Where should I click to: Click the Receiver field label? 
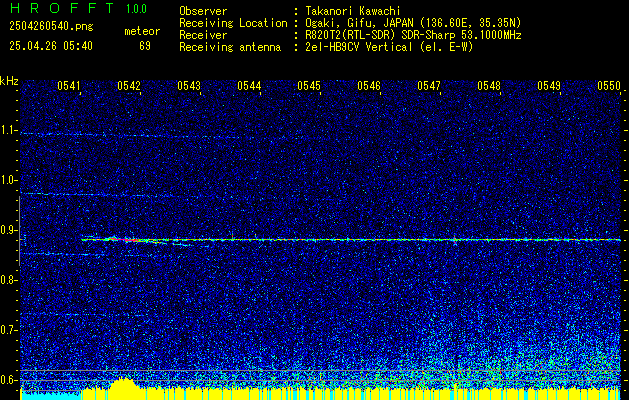tap(203, 35)
